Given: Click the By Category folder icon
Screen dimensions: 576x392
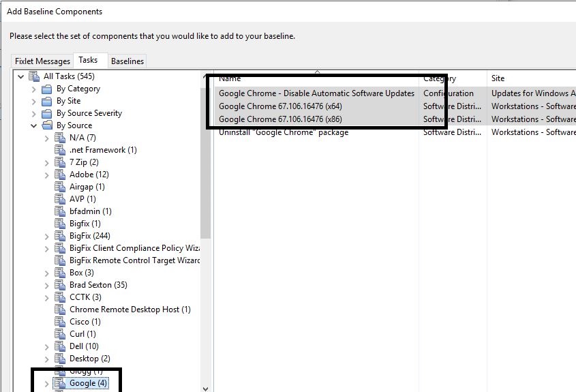Looking at the screenshot, I should [x=46, y=89].
